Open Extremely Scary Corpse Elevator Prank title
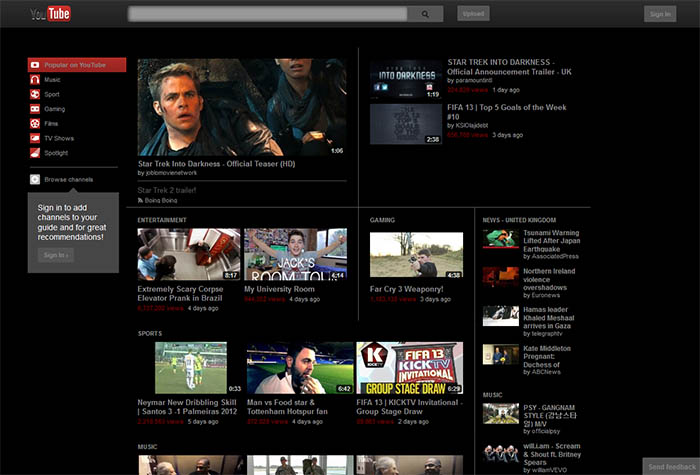The width and height of the screenshot is (700, 475). [180, 293]
